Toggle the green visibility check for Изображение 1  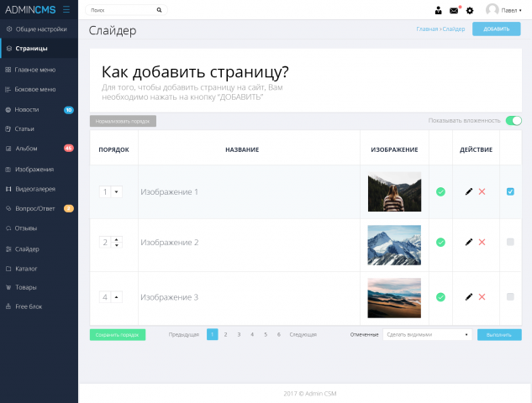(x=440, y=191)
